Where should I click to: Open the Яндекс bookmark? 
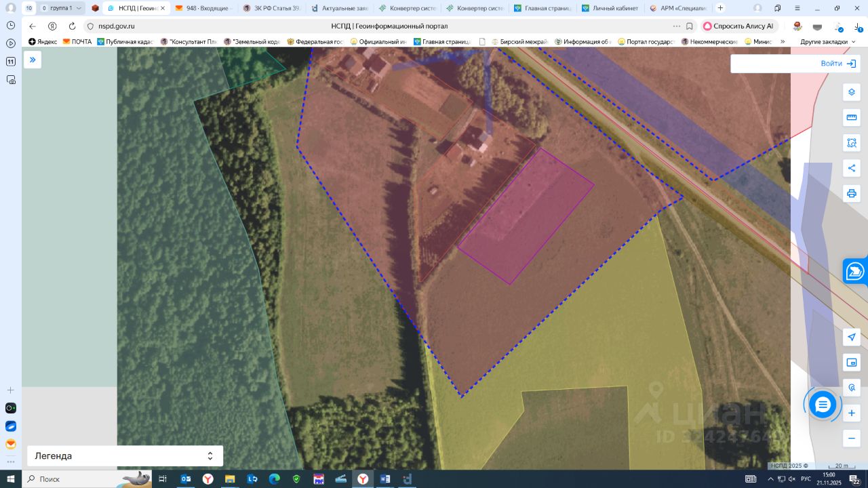[43, 41]
